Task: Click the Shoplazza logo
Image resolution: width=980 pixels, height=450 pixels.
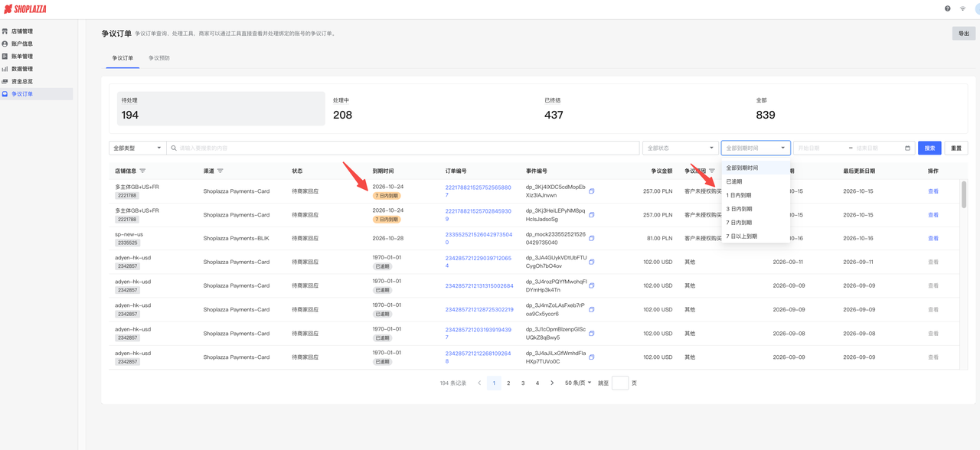Action: 24,9
